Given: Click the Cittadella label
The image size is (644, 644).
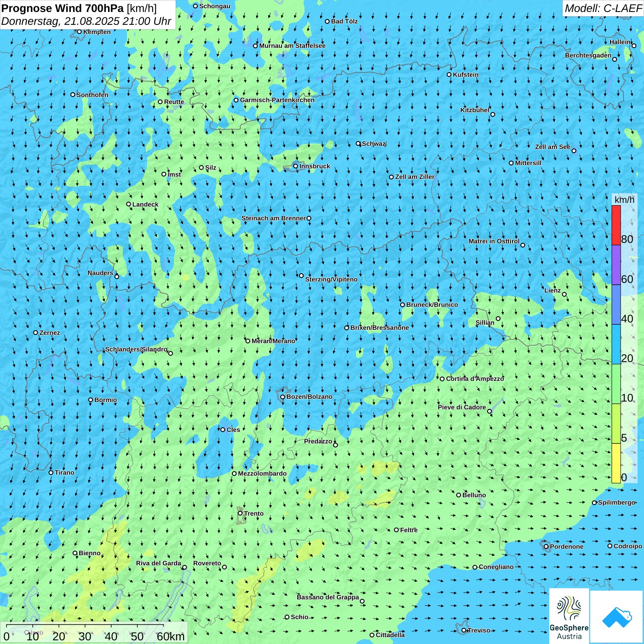Looking at the screenshot, I should pos(390,635).
